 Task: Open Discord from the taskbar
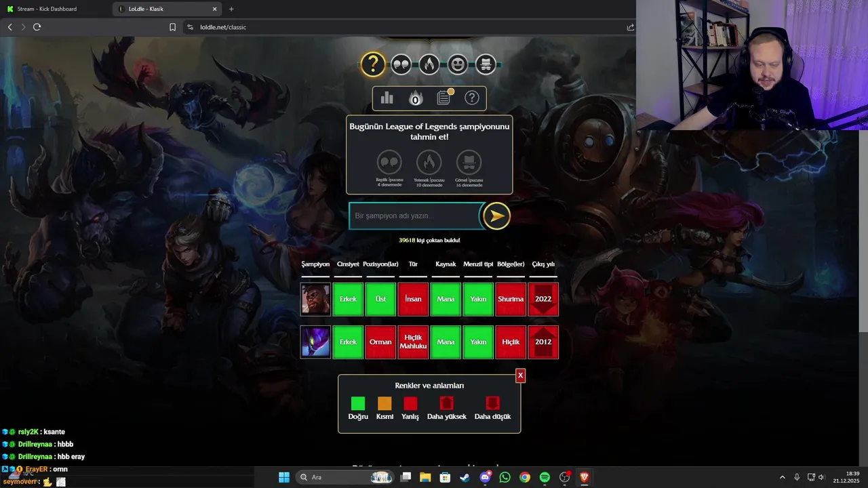click(485, 477)
